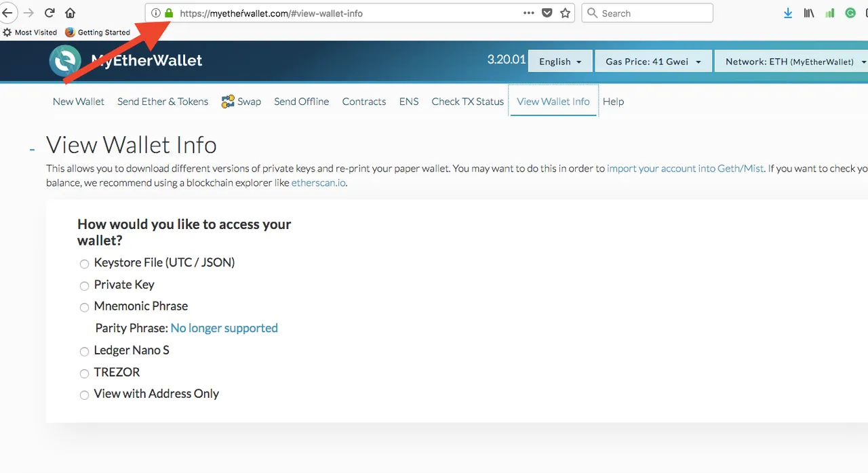Click the 'View Wallet Info' page heading
Image resolution: width=868 pixels, height=473 pixels.
click(x=132, y=144)
